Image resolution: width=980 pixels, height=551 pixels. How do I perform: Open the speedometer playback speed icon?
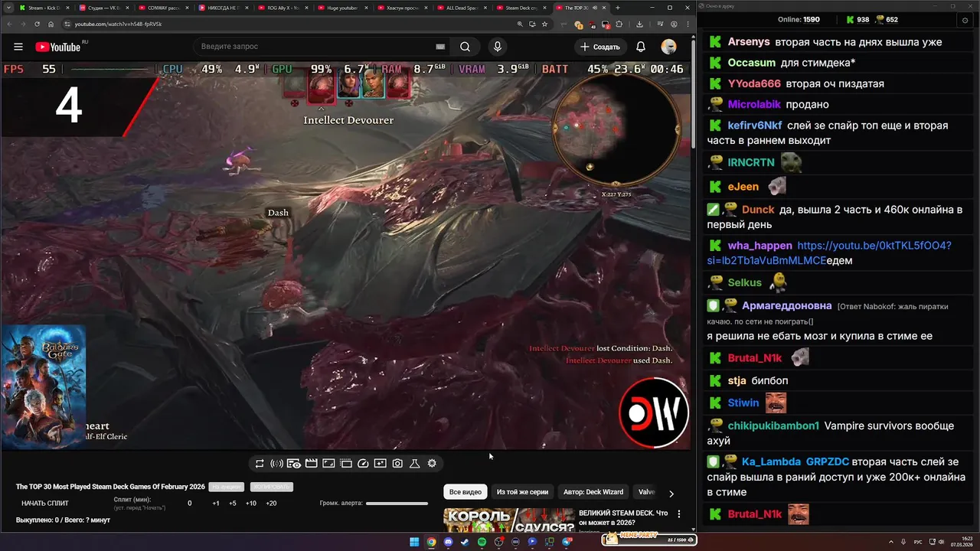point(363,464)
